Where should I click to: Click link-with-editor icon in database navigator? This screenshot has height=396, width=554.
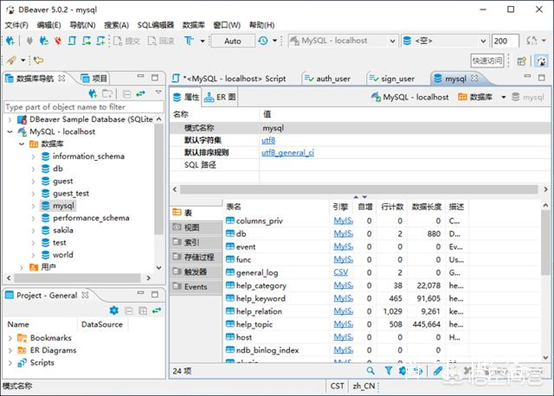point(141,94)
